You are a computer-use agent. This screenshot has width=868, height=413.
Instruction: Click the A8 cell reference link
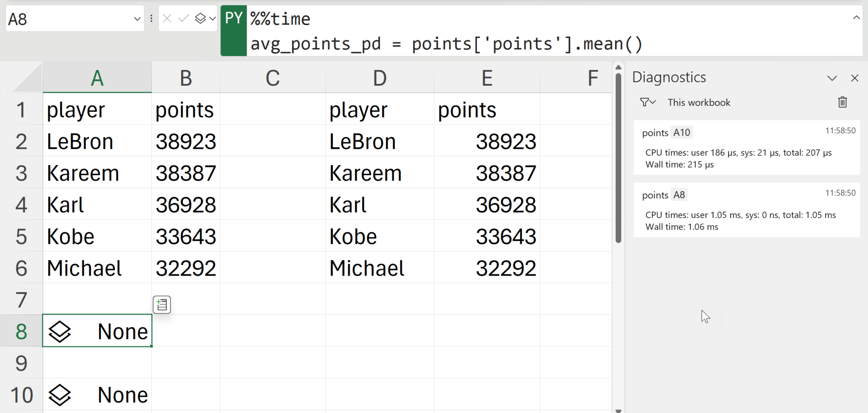[x=679, y=195]
